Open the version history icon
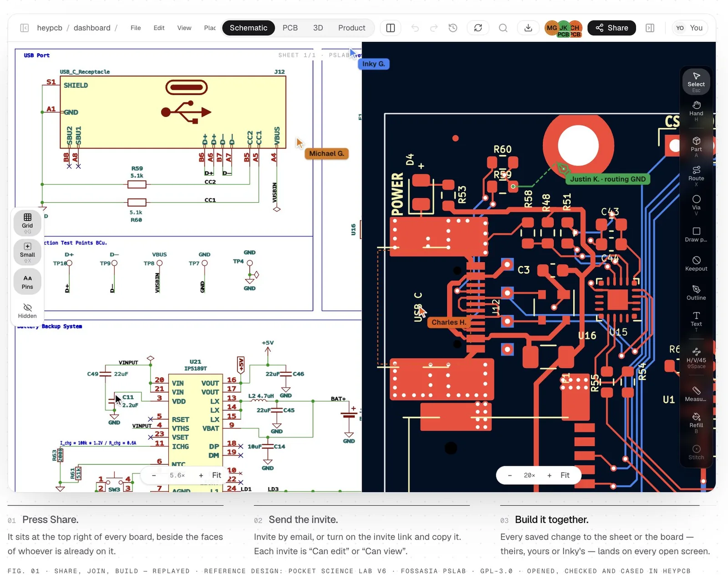The height and width of the screenshot is (580, 728). coord(453,28)
